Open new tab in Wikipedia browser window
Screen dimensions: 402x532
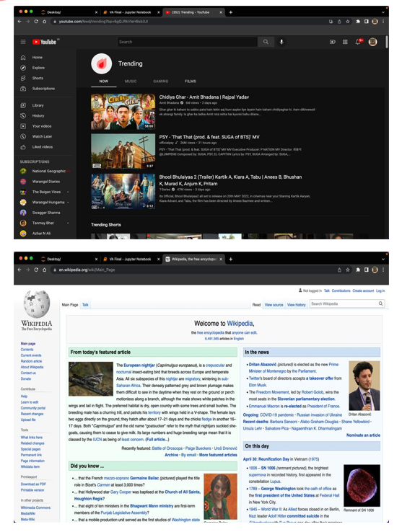(x=231, y=260)
